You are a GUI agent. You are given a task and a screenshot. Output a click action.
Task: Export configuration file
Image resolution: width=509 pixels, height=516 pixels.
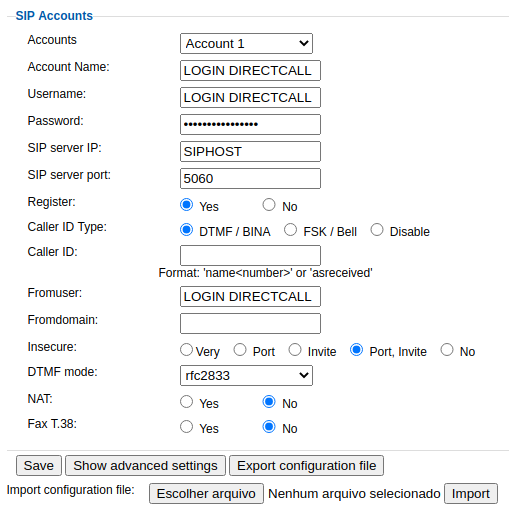coord(306,465)
